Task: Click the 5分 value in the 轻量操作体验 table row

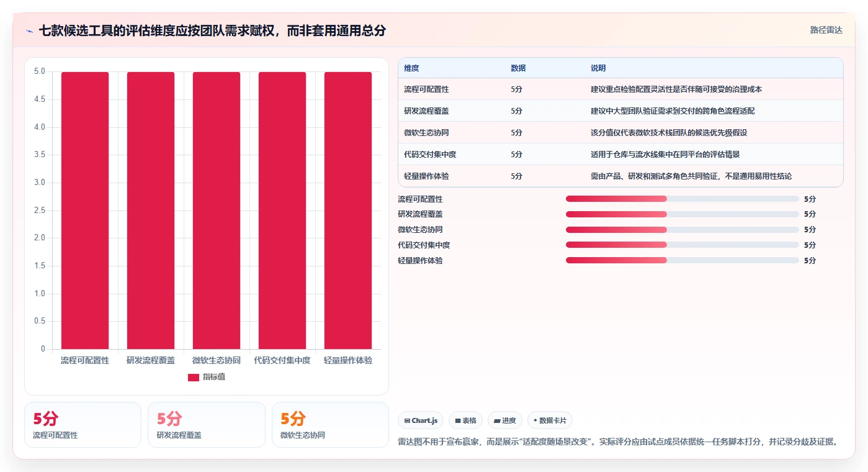Action: point(516,176)
